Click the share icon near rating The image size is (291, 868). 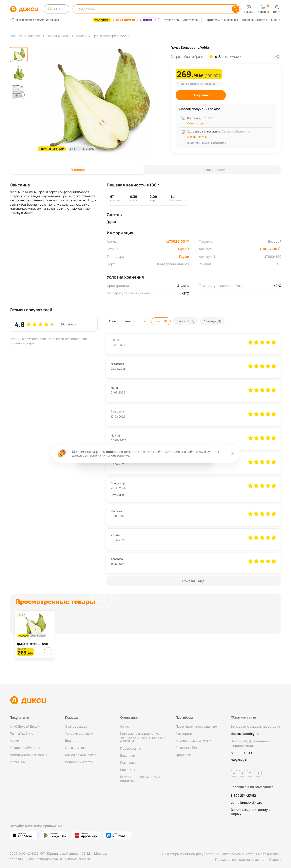[x=277, y=57]
